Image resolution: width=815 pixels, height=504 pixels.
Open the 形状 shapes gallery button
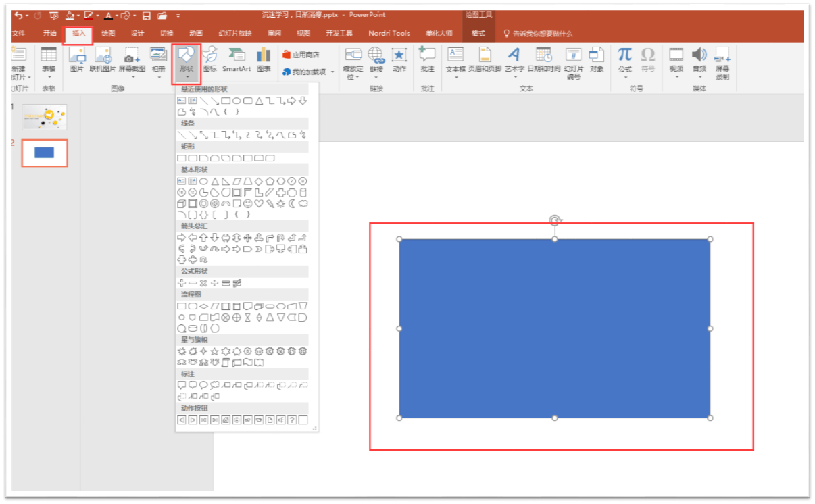(186, 62)
